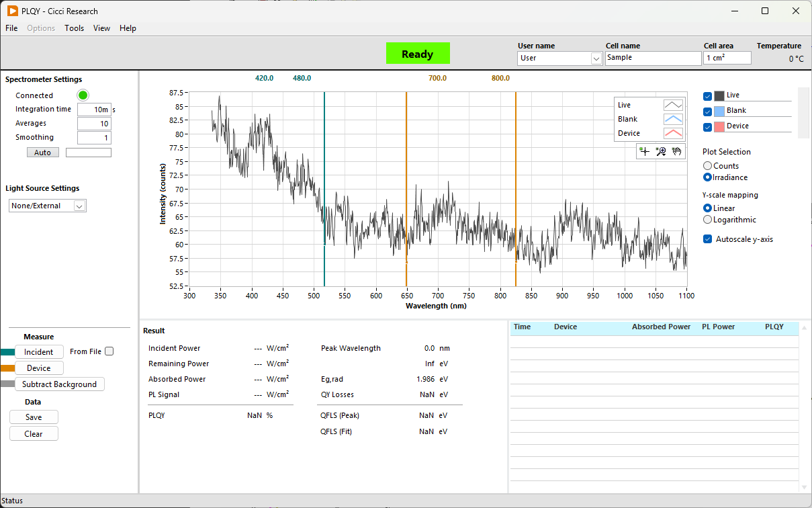The width and height of the screenshot is (812, 508).
Task: Select the Logarithmic y-scale option
Action: (x=707, y=220)
